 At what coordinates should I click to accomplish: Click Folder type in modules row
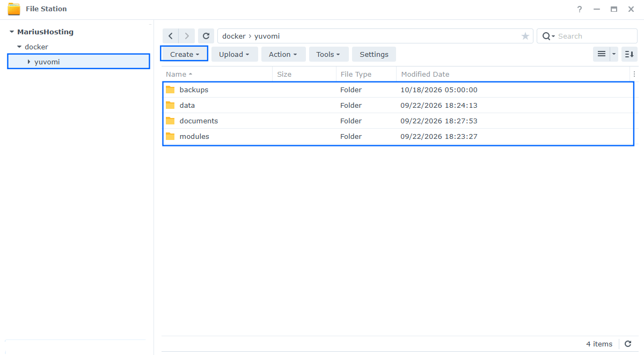[351, 136]
